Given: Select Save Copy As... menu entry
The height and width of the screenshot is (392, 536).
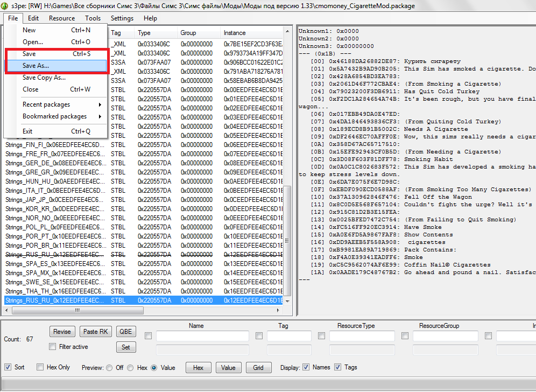Looking at the screenshot, I should (44, 78).
